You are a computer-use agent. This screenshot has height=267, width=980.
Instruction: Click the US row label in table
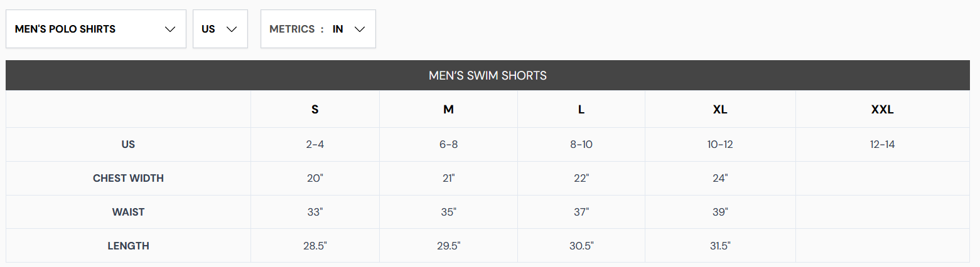pos(128,145)
